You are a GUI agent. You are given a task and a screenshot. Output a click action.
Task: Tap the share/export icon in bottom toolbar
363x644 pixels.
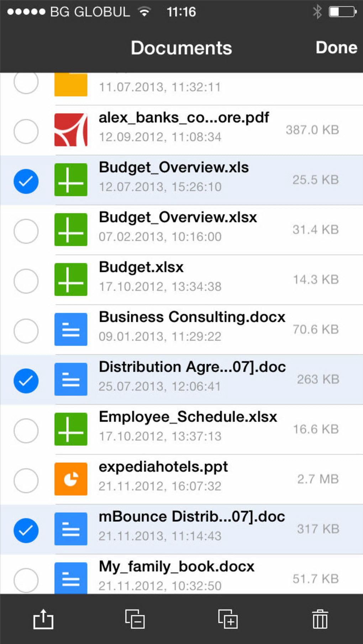tap(43, 619)
